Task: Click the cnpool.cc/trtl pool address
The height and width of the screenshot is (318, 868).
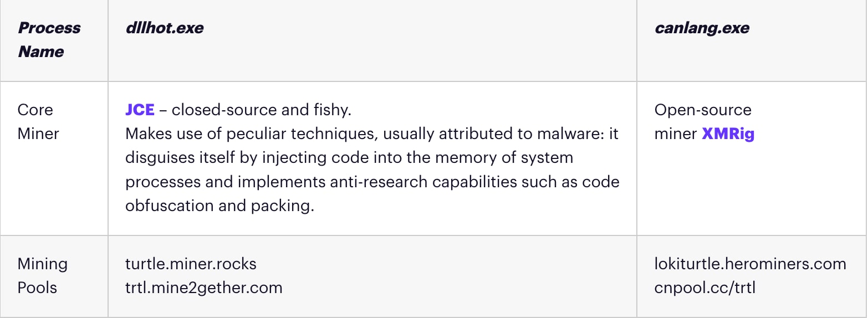Action: coord(704,288)
